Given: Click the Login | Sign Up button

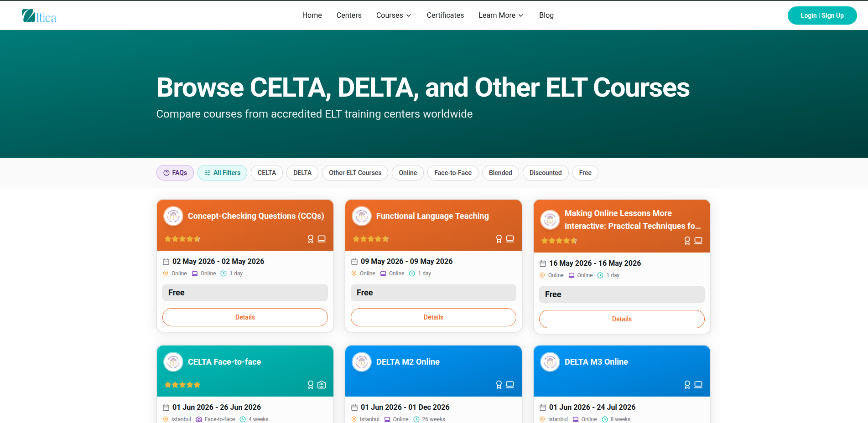Looking at the screenshot, I should click(822, 15).
